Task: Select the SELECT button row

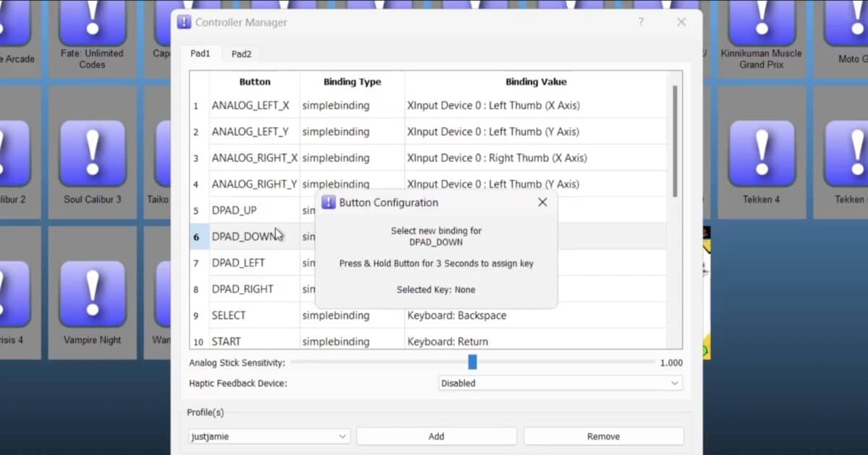Action: pyautogui.click(x=229, y=315)
